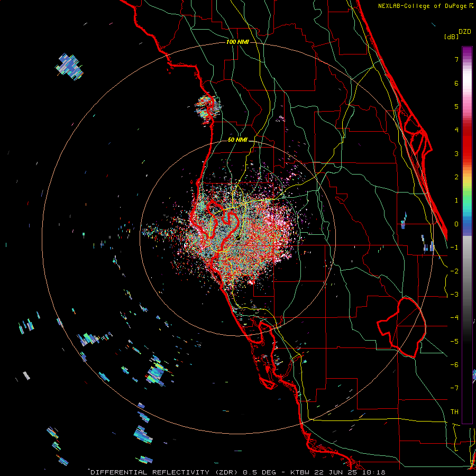The width and height of the screenshot is (476, 476).
Task: Click the -2 value on the color scale
Action: (x=454, y=271)
